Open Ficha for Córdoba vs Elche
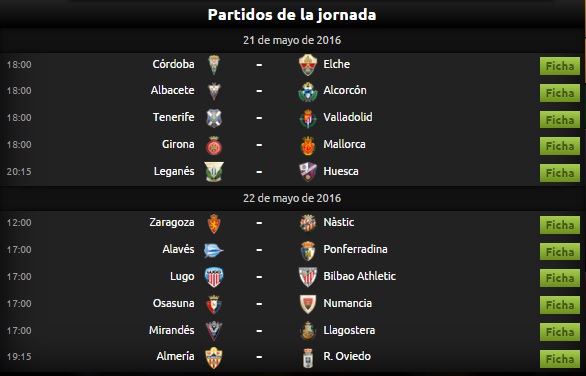 (560, 66)
